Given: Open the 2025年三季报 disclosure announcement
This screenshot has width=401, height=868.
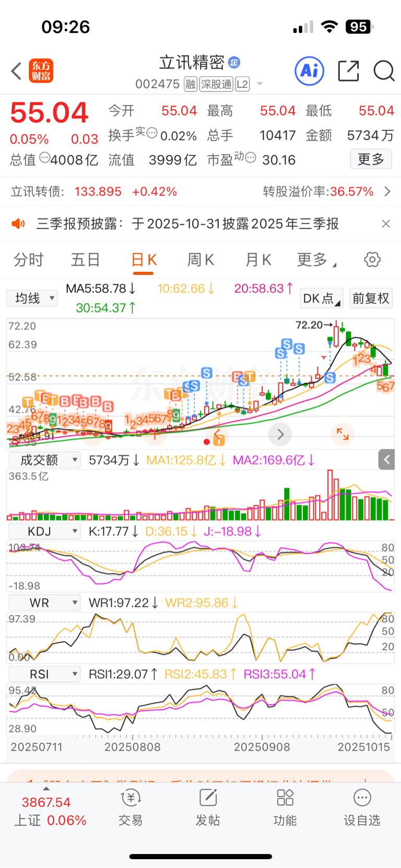Looking at the screenshot, I should [188, 224].
